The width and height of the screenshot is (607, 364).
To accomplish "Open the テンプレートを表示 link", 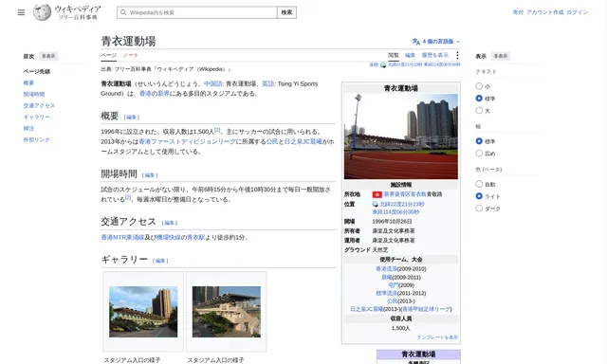I will (x=437, y=337).
